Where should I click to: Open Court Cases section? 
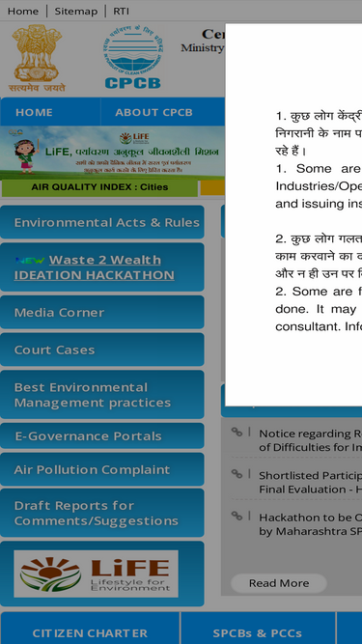point(101,350)
